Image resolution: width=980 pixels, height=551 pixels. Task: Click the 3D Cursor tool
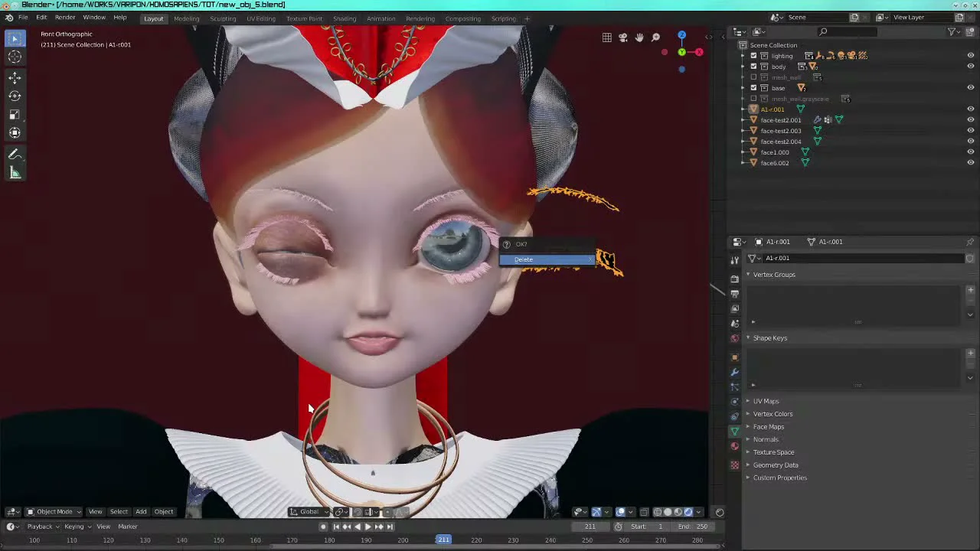(15, 57)
